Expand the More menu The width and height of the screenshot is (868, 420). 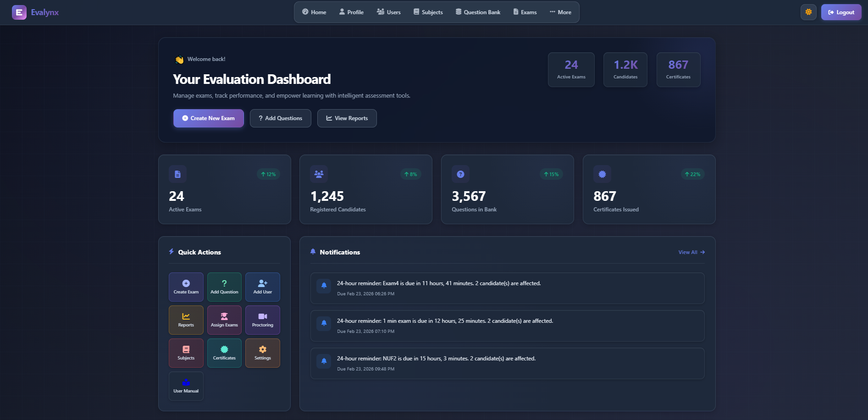[560, 12]
